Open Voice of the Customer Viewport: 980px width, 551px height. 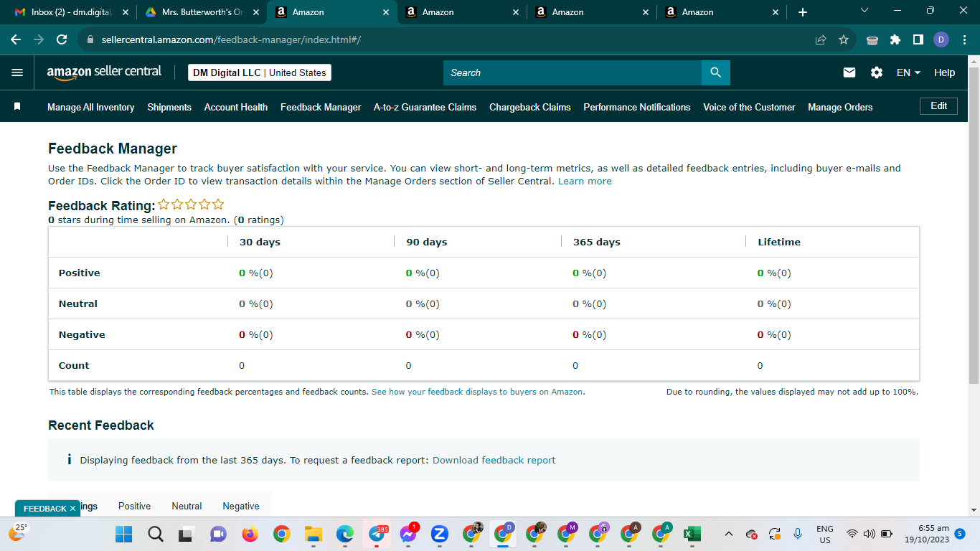[749, 107]
